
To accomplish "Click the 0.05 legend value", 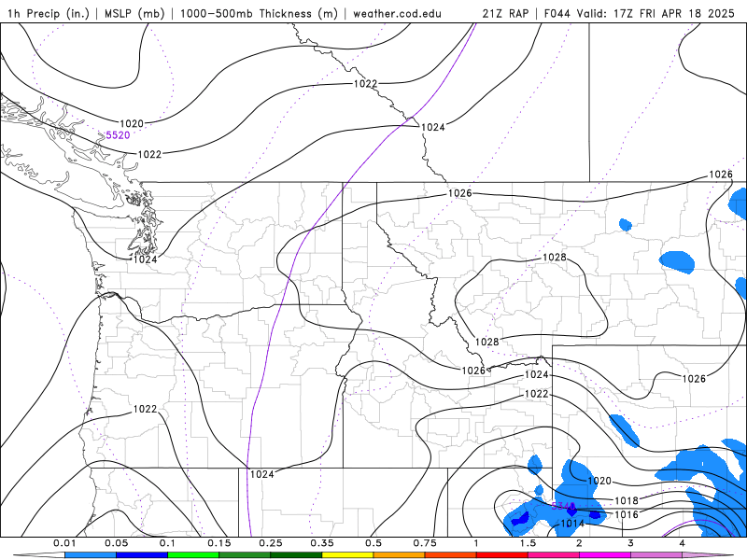I will click(116, 543).
